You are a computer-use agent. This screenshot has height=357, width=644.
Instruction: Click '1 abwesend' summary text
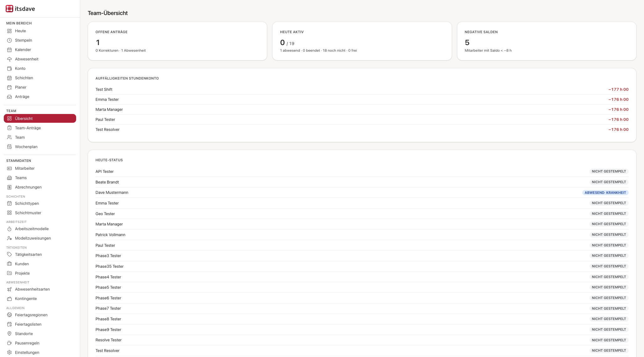290,50
